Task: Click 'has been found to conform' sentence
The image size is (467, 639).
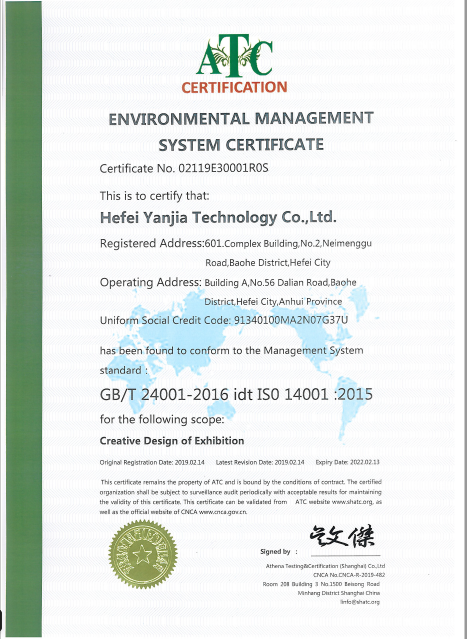Action: 231,351
